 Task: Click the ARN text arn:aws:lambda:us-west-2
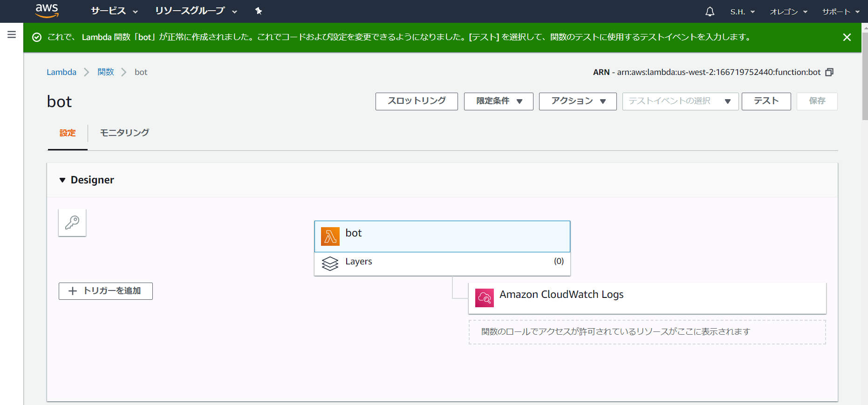point(719,72)
